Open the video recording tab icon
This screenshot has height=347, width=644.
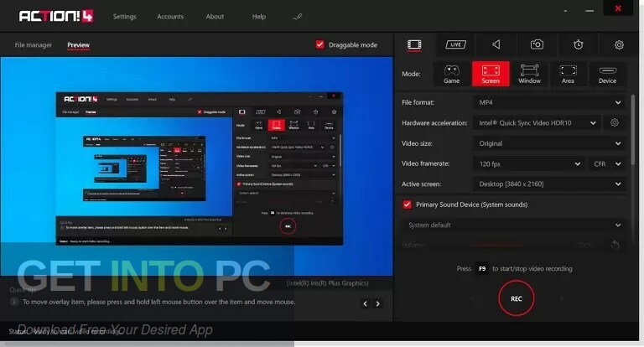pos(414,44)
